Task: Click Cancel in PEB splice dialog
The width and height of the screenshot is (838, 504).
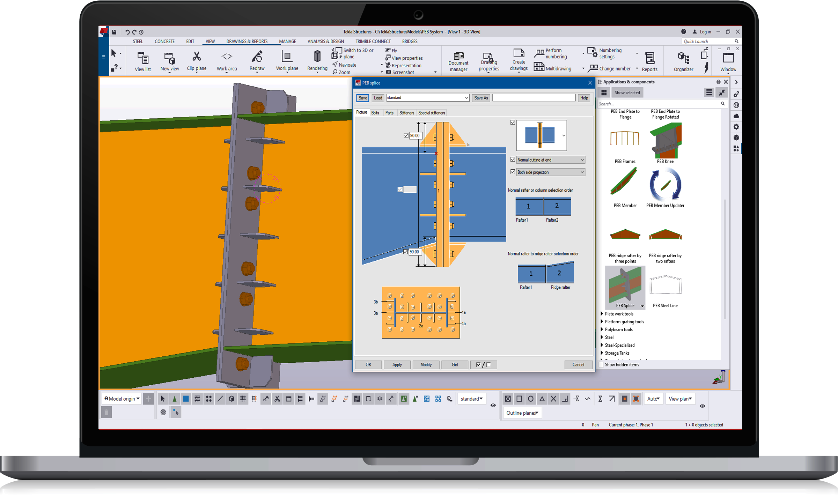Action: click(578, 365)
